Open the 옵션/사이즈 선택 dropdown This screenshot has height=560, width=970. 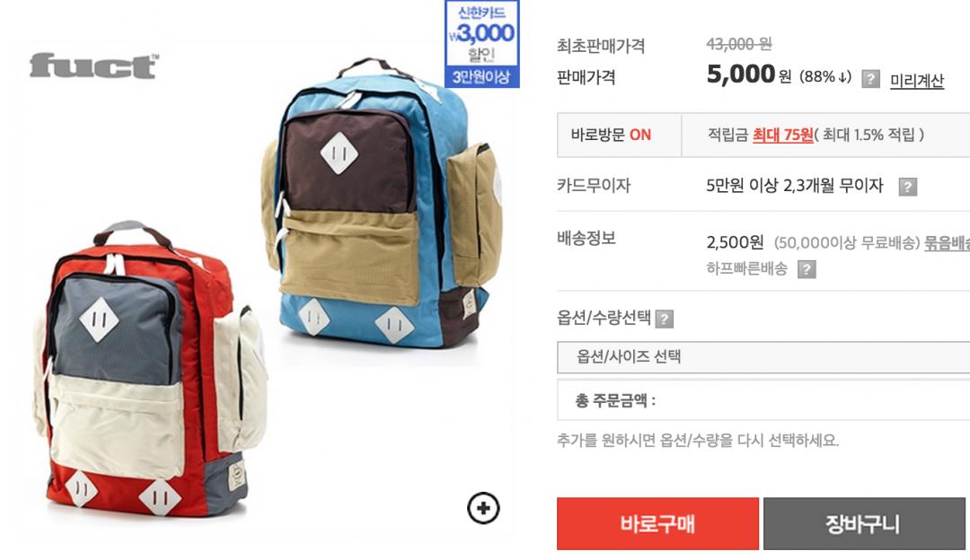(x=763, y=356)
